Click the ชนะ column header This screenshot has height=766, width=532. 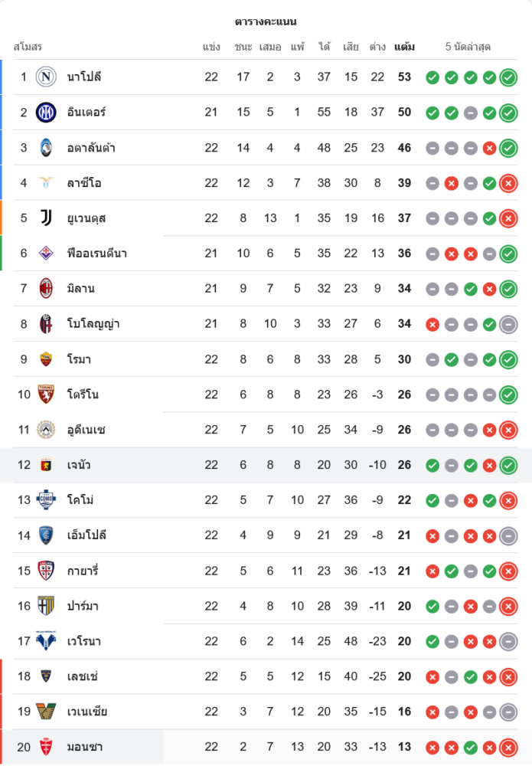(x=243, y=47)
